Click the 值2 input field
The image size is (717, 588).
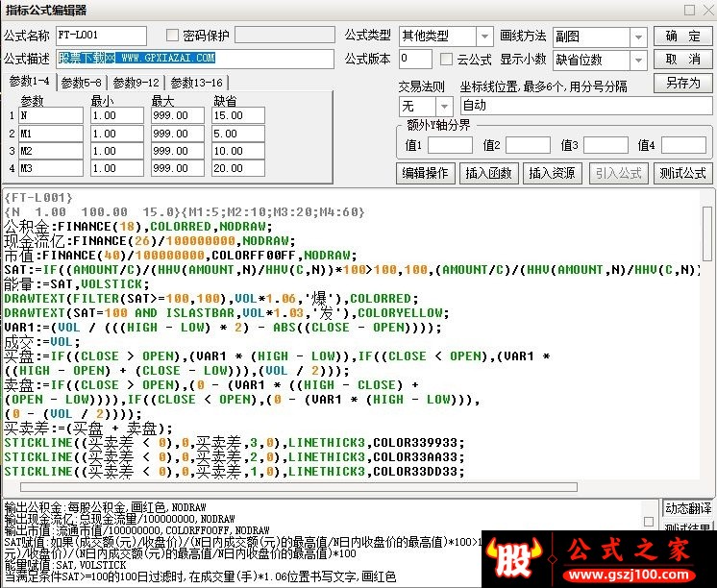click(x=528, y=146)
